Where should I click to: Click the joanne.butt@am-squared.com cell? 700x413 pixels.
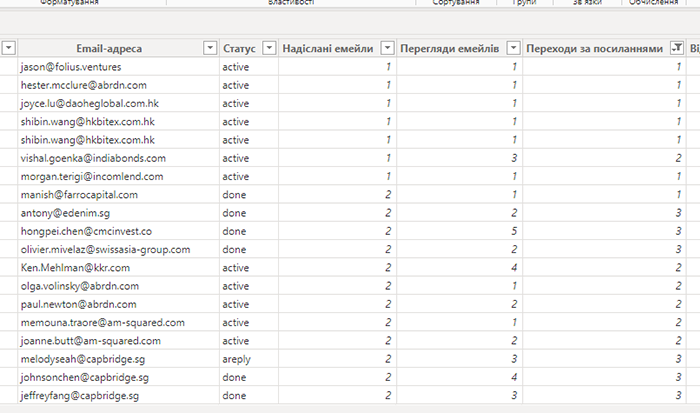pyautogui.click(x=118, y=341)
